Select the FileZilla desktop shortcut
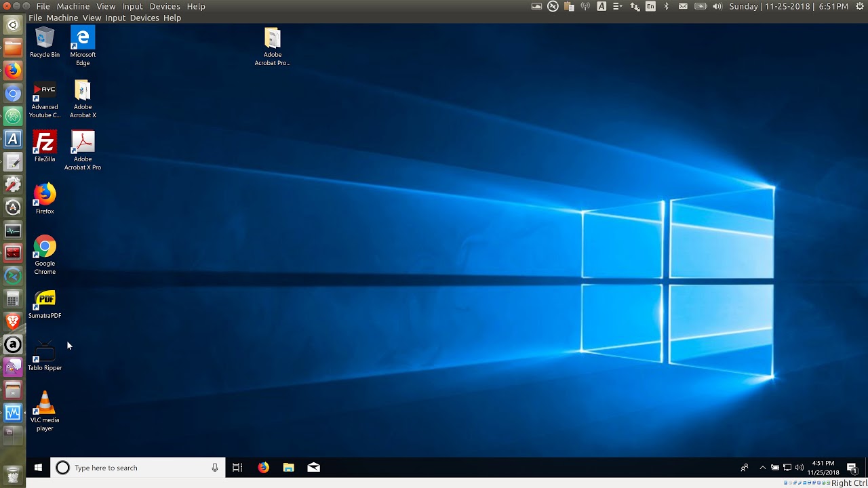The width and height of the screenshot is (868, 488). [45, 147]
